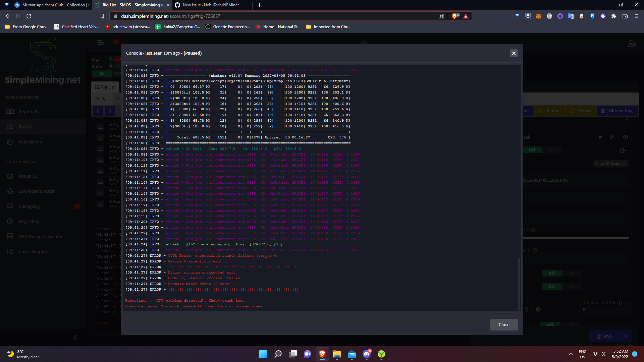Edit the overclock profile with the pencil icon

(612, 137)
